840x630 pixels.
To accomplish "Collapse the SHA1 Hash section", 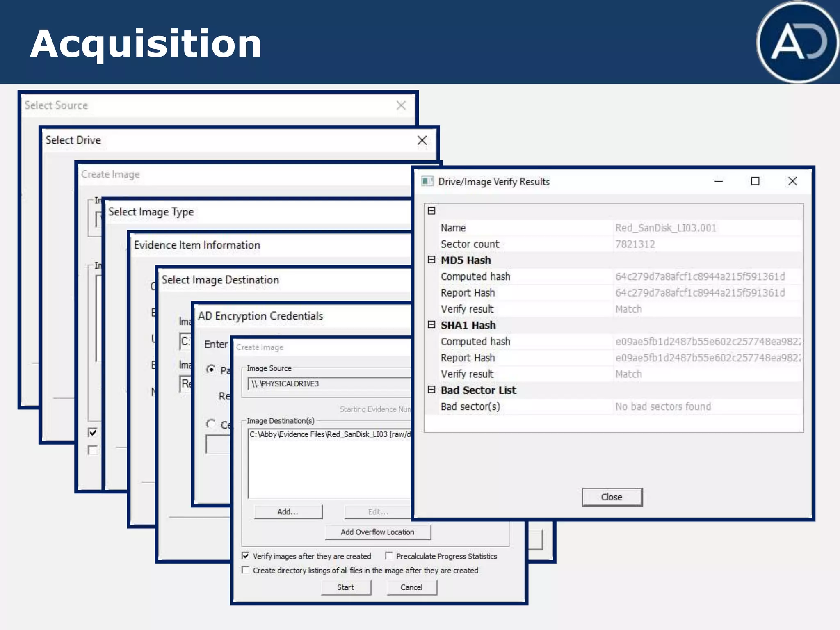I will click(431, 324).
